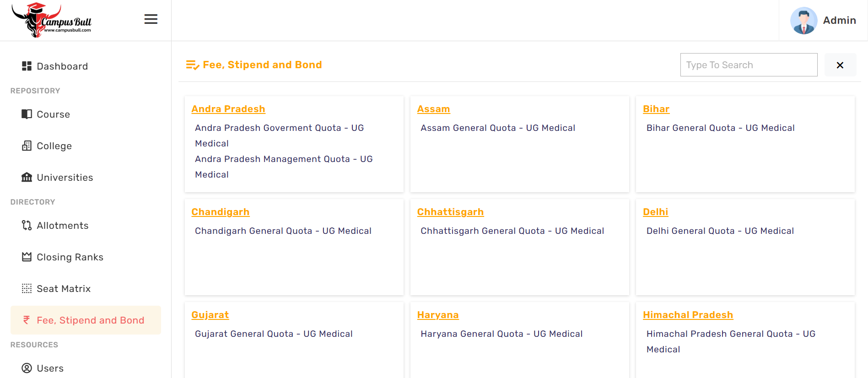
Task: Open the Himachal Pradesh state link
Action: [x=688, y=315]
